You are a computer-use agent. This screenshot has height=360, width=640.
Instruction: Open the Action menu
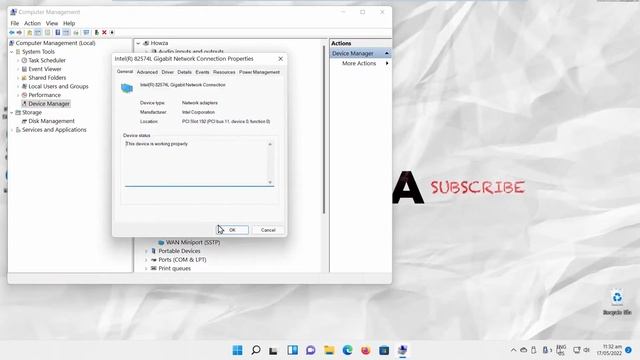[32, 23]
